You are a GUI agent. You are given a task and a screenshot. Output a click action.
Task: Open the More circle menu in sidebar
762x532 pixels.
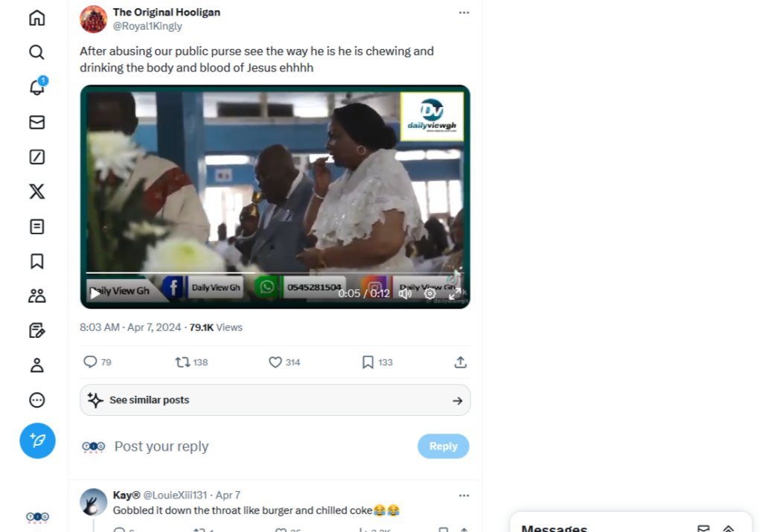[37, 400]
